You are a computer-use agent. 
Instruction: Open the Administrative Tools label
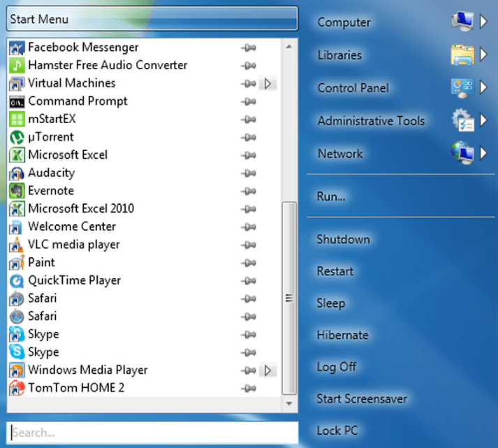click(x=372, y=121)
